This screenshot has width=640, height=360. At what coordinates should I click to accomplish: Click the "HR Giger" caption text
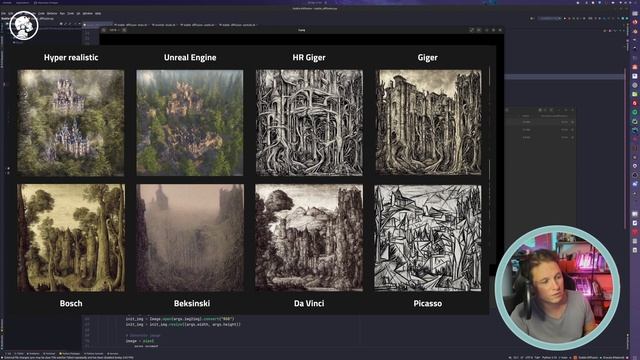tap(309, 58)
